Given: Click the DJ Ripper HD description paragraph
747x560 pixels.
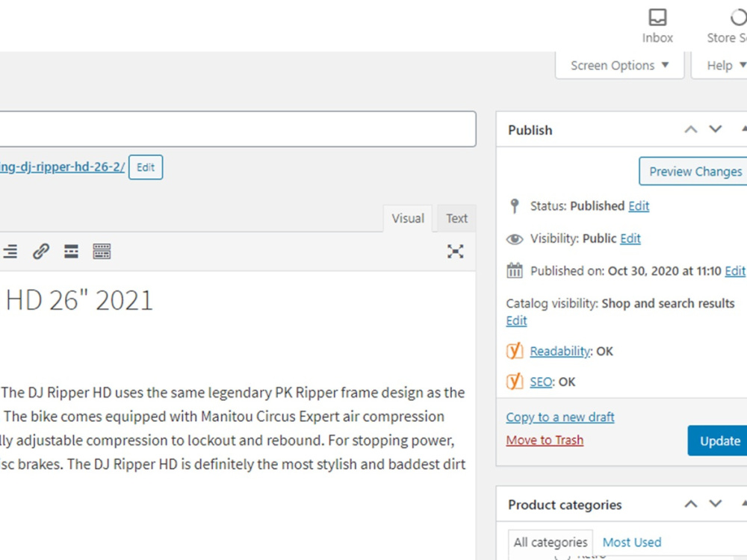Looking at the screenshot, I should click(x=233, y=428).
